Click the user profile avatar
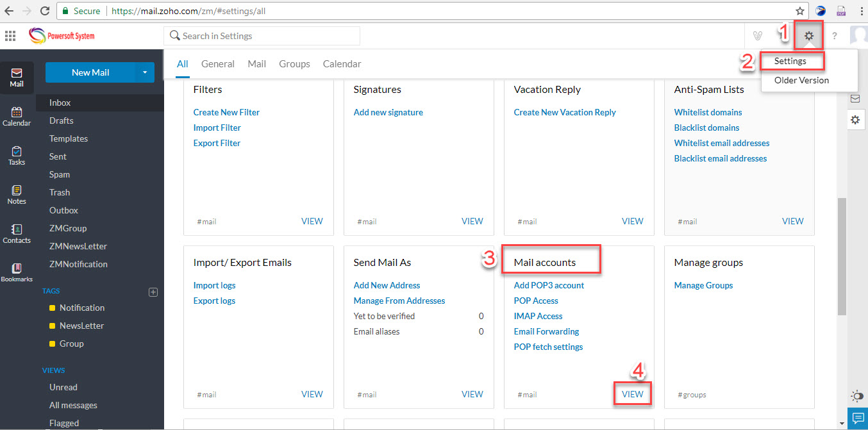 pos(859,36)
